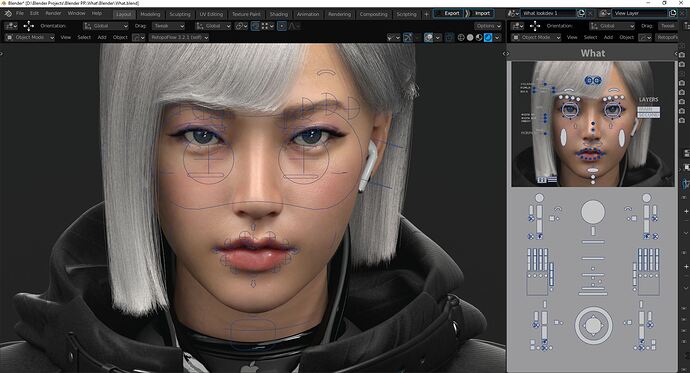Screen dimensions: 690x373
Task: Click the LAYERS label in face picker
Action: tap(648, 99)
